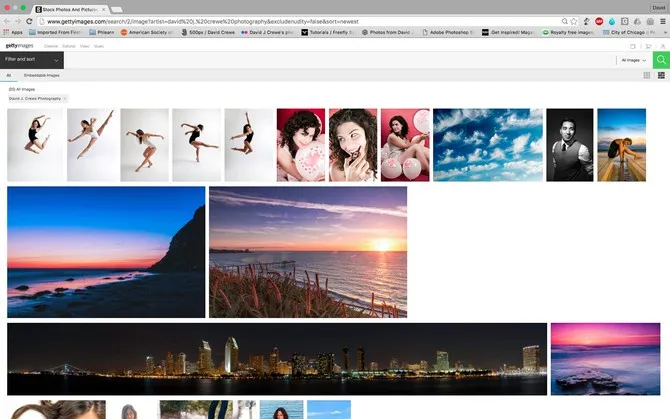Screen dimensions: 670x419
Task: Select the Embeddable images tab
Action: point(41,75)
